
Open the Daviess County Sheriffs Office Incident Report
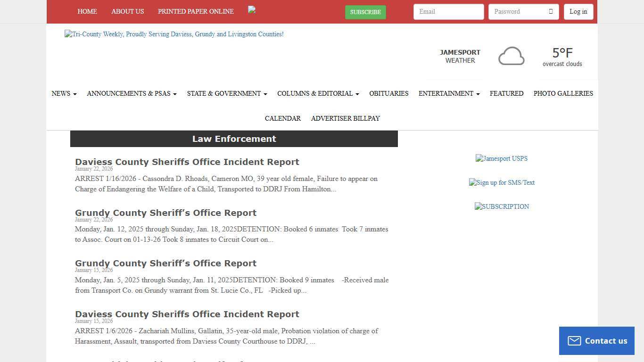(187, 162)
